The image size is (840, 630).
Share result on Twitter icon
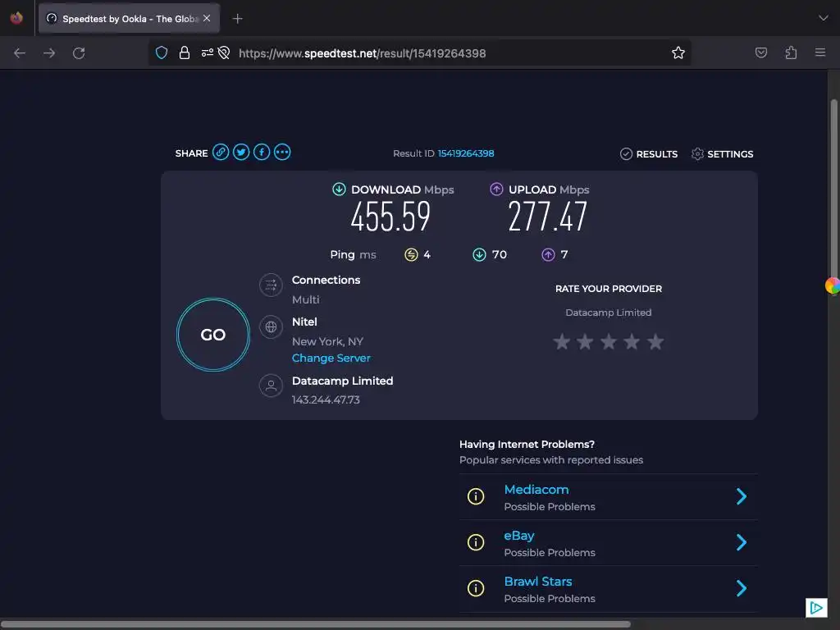click(241, 152)
